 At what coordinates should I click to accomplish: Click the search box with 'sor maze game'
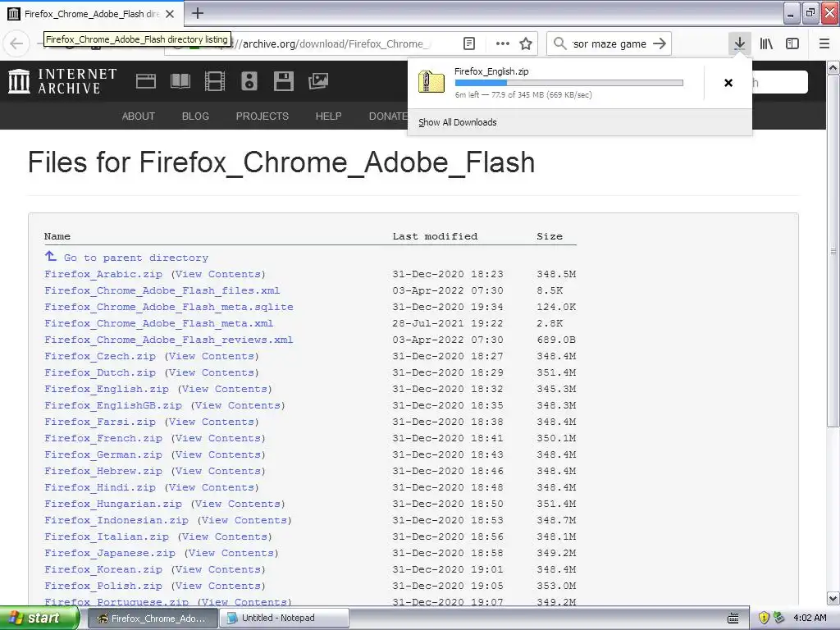click(609, 43)
